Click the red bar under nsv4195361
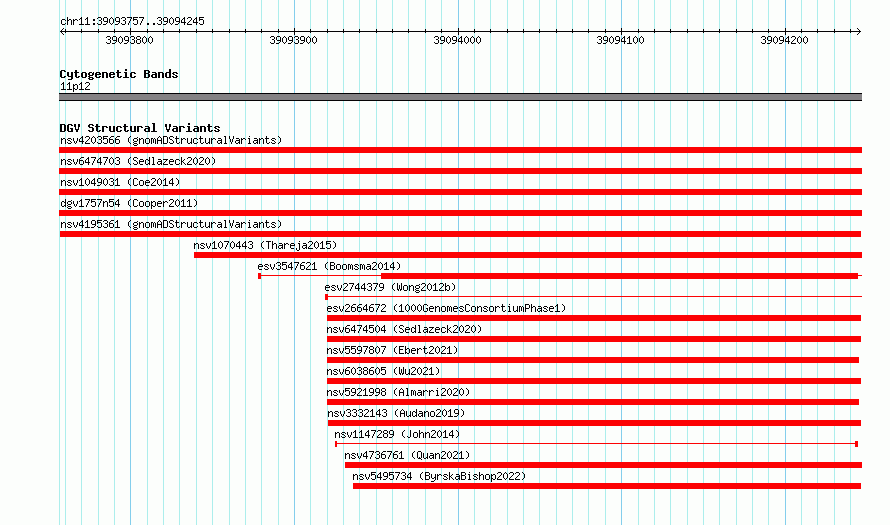The width and height of the screenshot is (890, 525). [460, 234]
